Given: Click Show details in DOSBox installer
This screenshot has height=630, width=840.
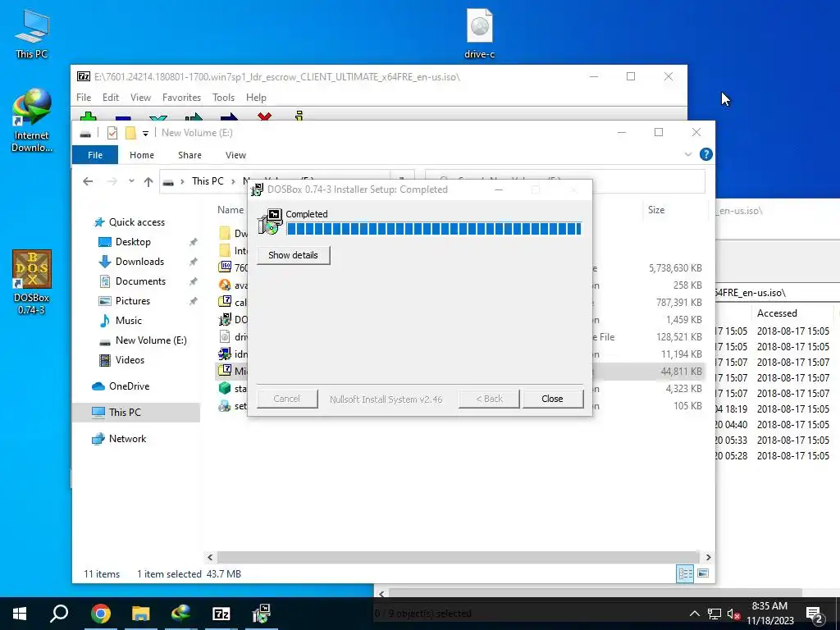Looking at the screenshot, I should click(293, 255).
